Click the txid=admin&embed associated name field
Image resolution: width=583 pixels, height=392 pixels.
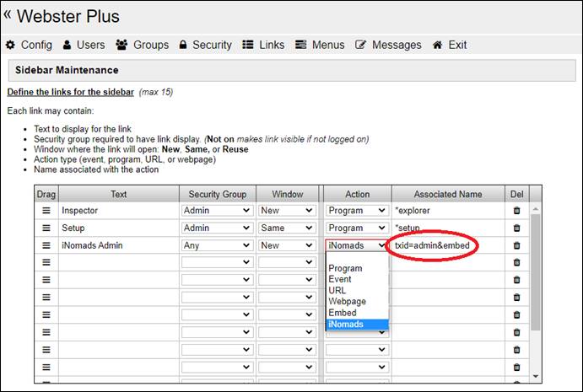coord(448,245)
